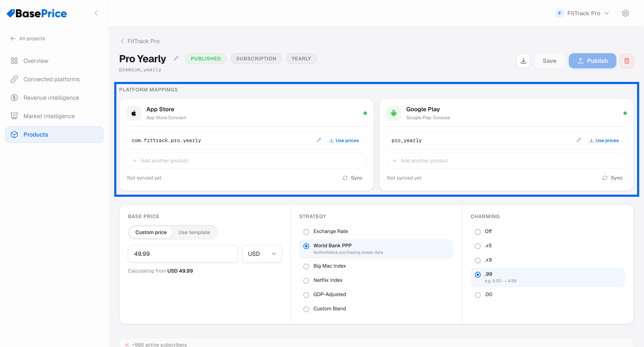Sync the App Store mapping
Viewport: 644px width, 347px height.
(352, 178)
